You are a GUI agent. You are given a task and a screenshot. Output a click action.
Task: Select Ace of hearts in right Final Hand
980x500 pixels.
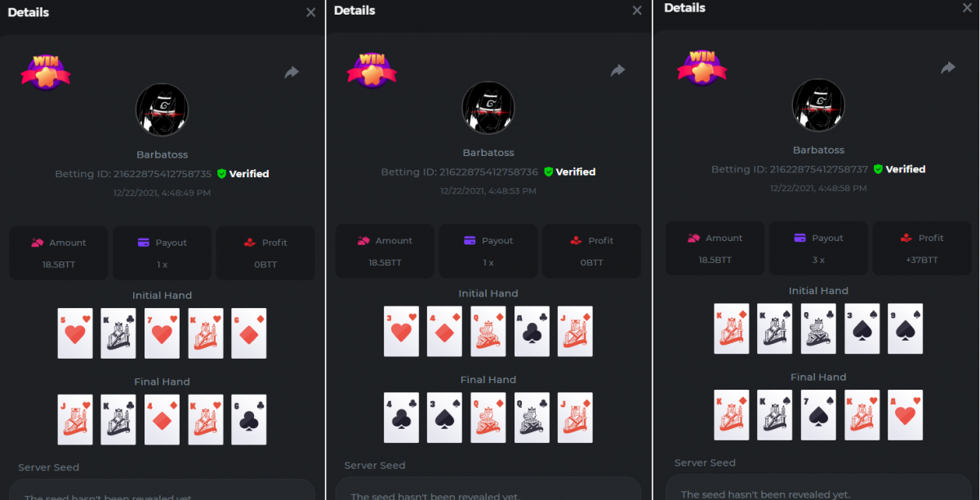click(906, 414)
